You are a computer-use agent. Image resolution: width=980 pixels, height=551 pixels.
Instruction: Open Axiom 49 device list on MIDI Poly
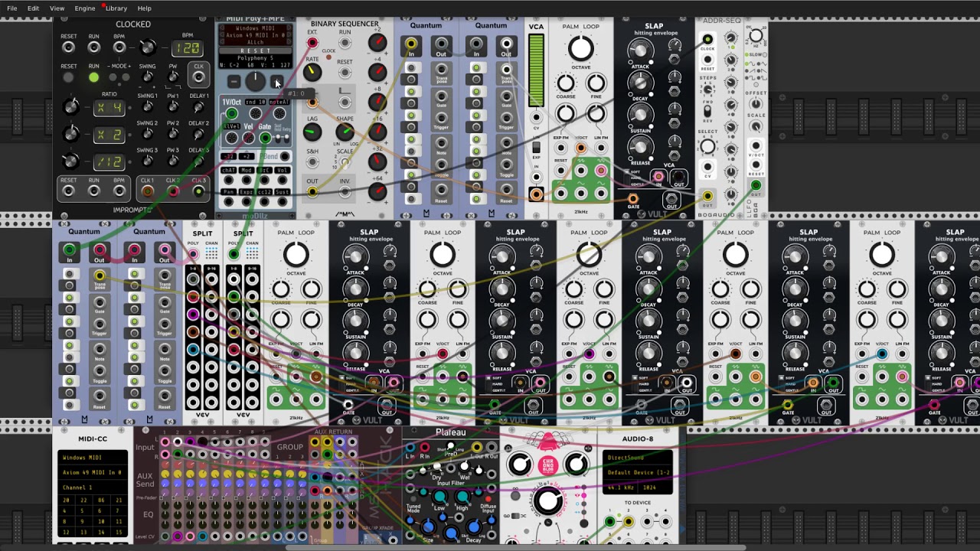click(x=256, y=35)
